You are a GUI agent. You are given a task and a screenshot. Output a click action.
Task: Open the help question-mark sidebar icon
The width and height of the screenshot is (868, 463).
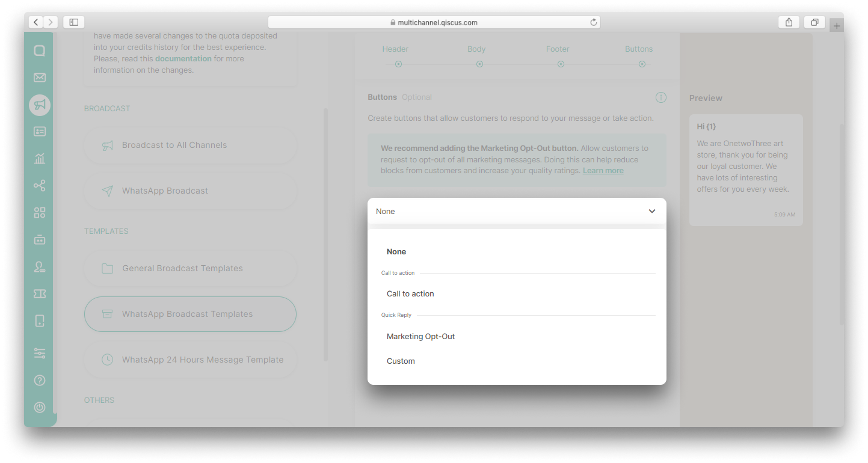(x=40, y=380)
